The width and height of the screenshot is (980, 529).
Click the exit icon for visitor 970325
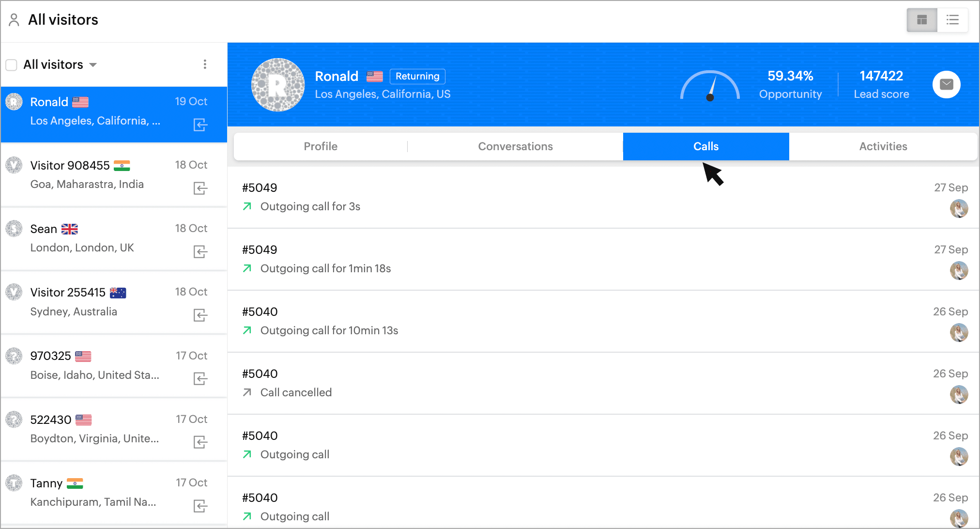coord(200,378)
